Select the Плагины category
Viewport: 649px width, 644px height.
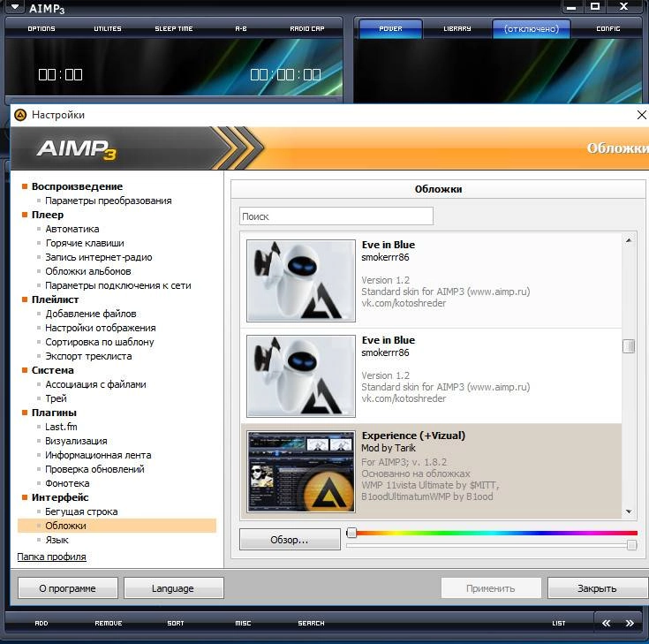point(54,413)
